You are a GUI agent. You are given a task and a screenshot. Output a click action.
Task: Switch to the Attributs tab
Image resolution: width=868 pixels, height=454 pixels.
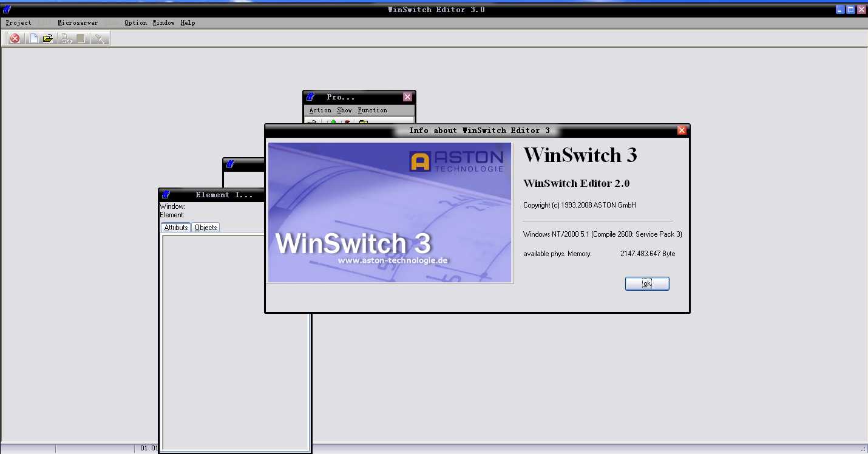(175, 227)
